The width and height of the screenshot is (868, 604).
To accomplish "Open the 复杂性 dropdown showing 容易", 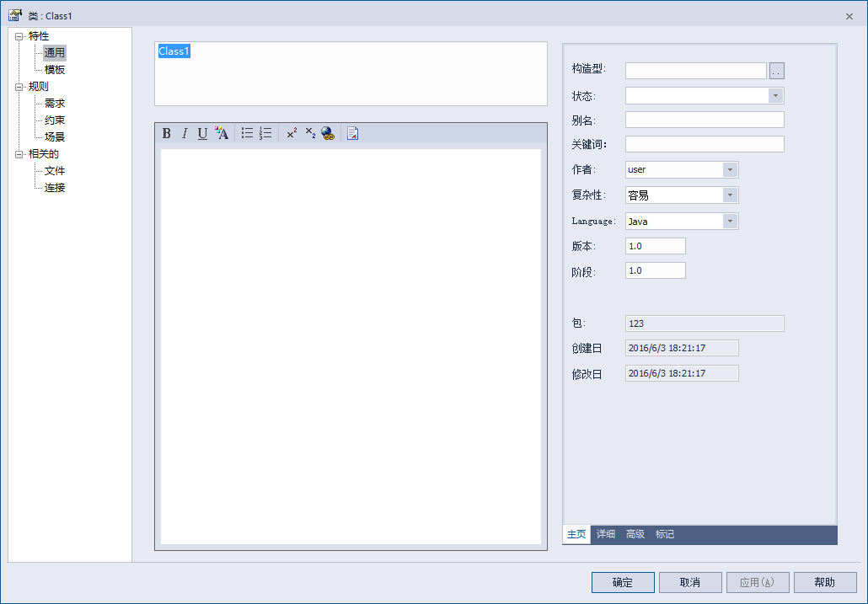I will coord(730,195).
